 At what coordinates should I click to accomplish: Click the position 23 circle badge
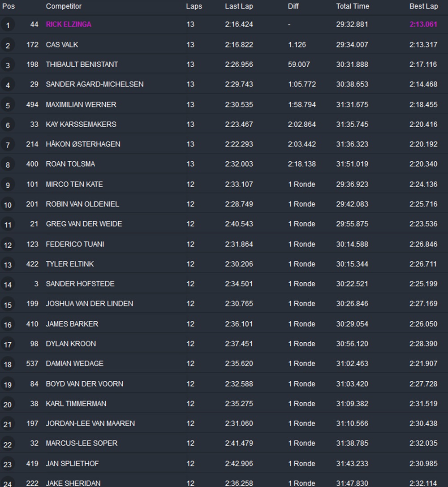(8, 464)
